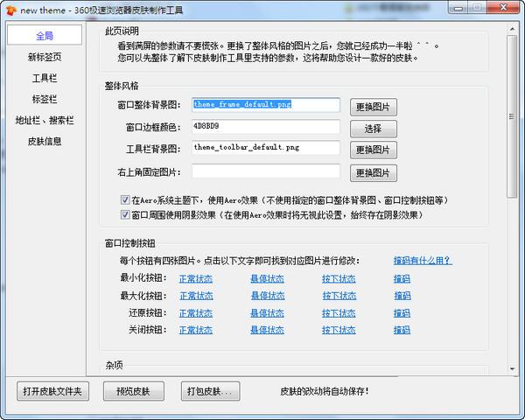525x420 pixels.
Task: Click the app icon in title bar
Action: [x=11, y=10]
